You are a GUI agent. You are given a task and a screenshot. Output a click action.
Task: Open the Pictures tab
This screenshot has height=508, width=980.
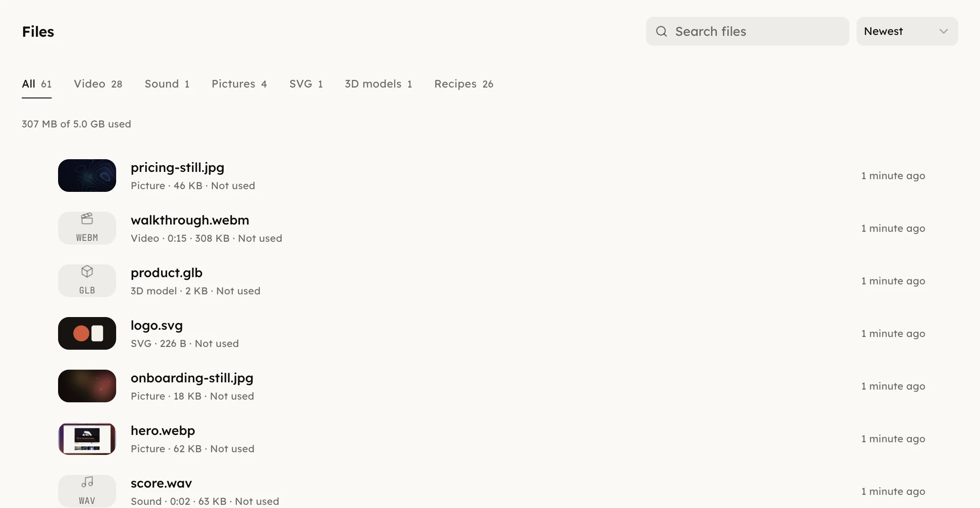(239, 84)
